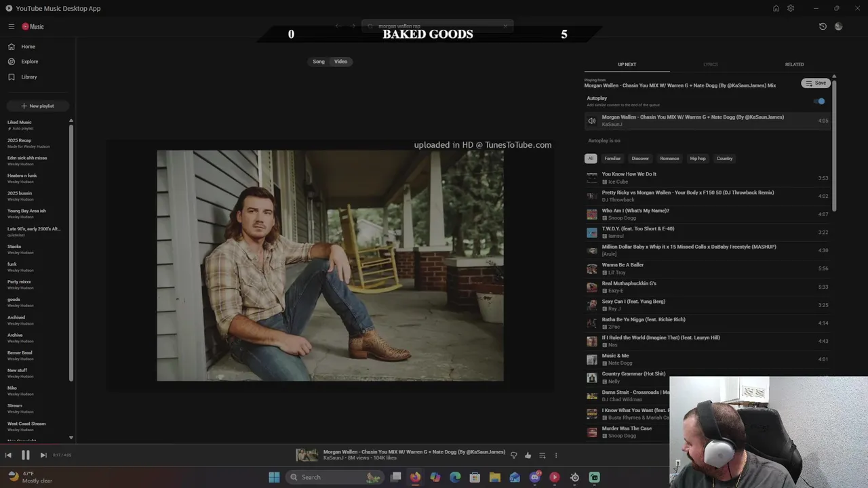Open listening history clock icon
The width and height of the screenshot is (868, 488).
click(823, 26)
